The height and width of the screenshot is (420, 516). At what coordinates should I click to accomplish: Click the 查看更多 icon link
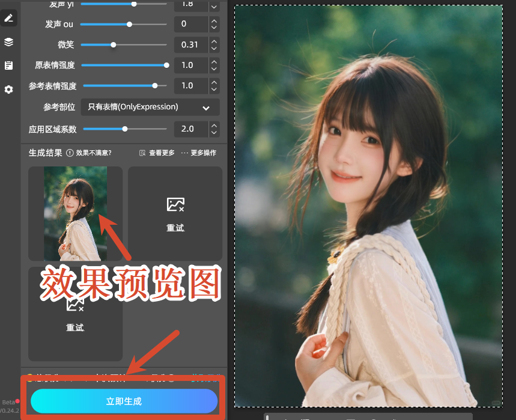pyautogui.click(x=157, y=153)
